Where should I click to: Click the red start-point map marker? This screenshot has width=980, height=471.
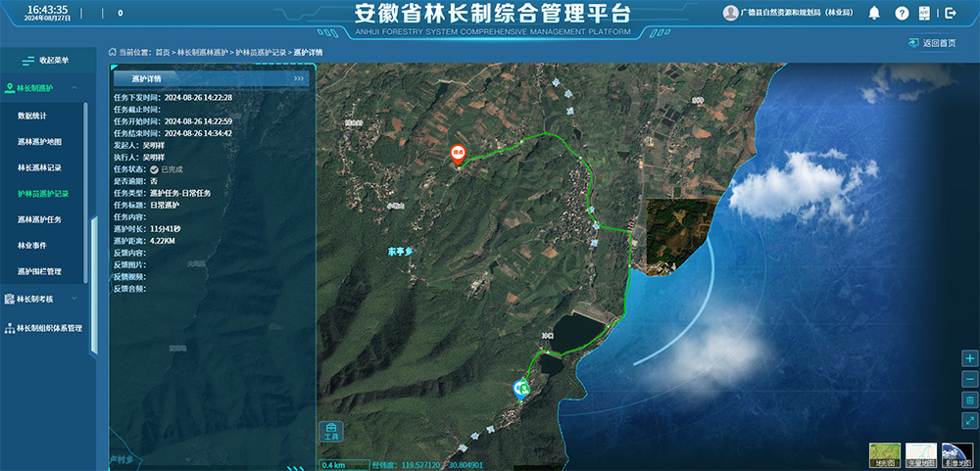(457, 154)
